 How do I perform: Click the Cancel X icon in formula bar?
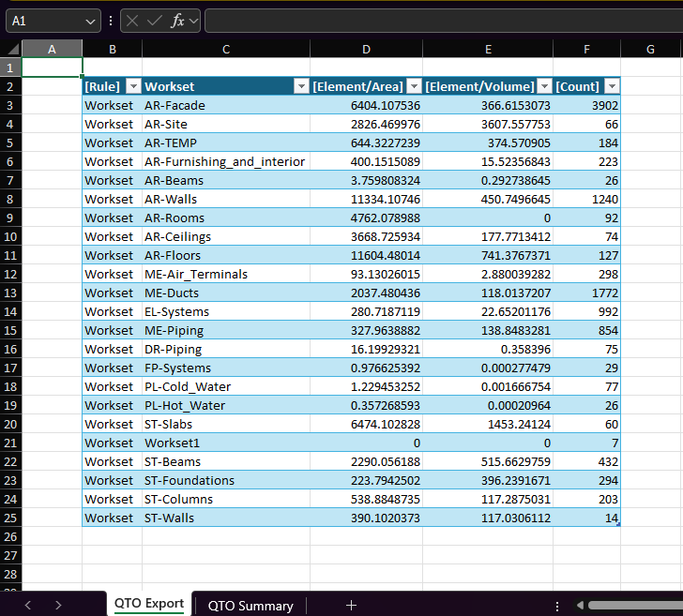[x=132, y=21]
